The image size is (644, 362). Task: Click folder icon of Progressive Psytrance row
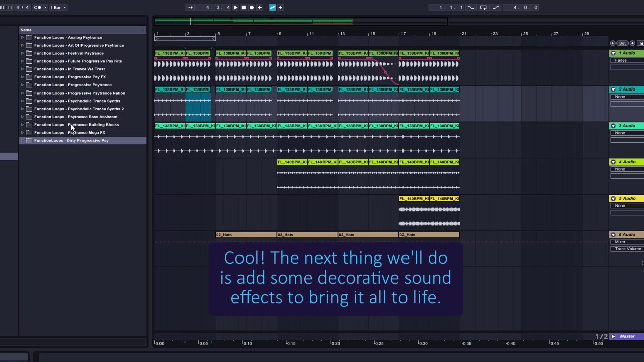tap(29, 85)
